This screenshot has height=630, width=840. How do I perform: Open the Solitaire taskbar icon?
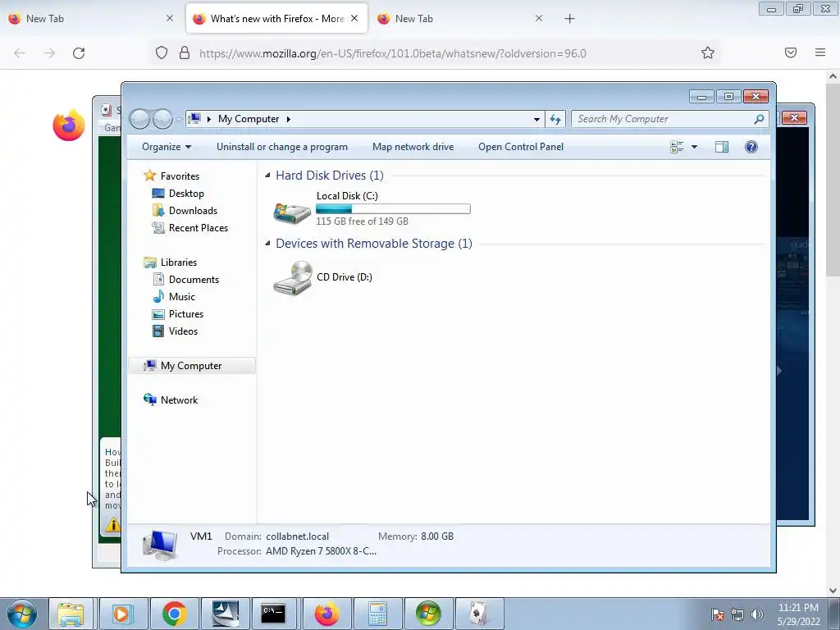pos(478,614)
